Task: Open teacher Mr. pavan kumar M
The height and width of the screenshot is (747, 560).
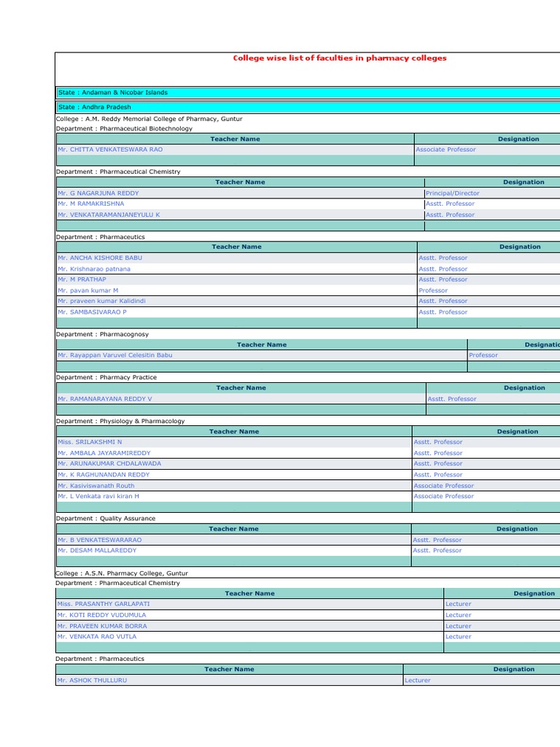Action: 88,290
